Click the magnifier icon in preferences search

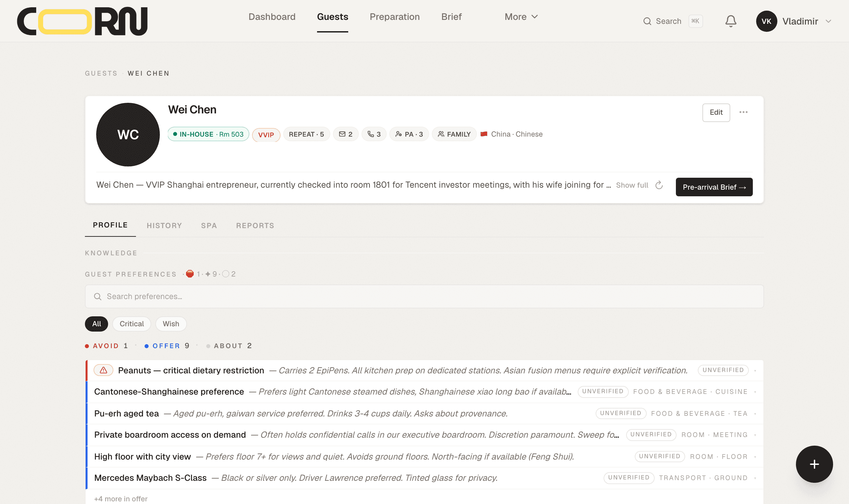coord(98,296)
